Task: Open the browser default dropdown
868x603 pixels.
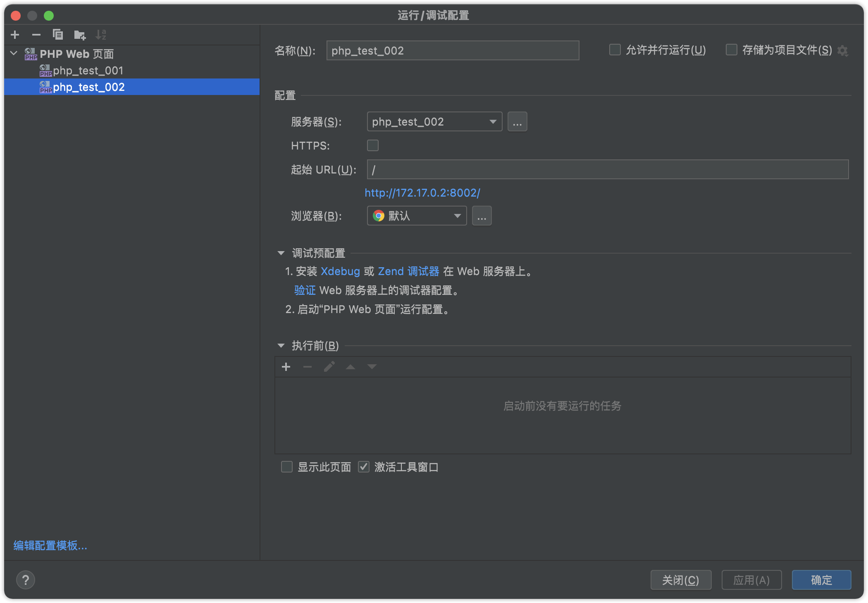Action: 417,216
